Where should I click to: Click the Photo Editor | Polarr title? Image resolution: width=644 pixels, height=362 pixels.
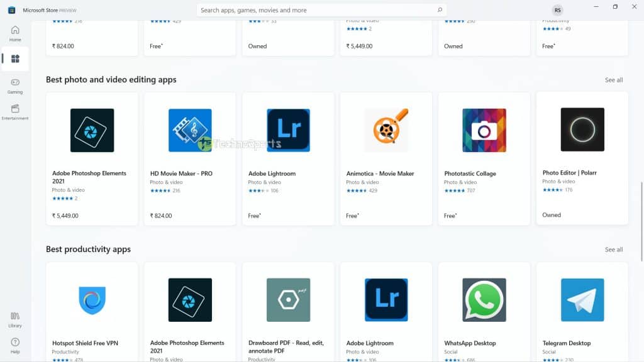tap(569, 173)
